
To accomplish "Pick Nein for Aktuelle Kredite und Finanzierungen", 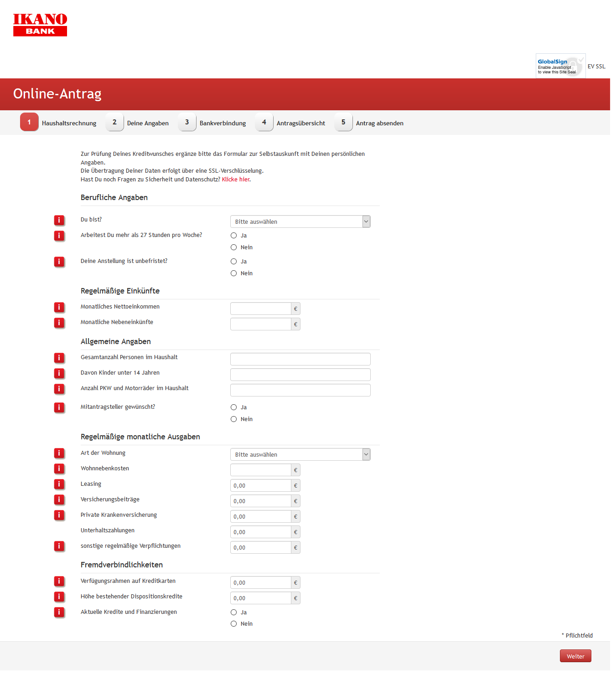I will (x=233, y=624).
